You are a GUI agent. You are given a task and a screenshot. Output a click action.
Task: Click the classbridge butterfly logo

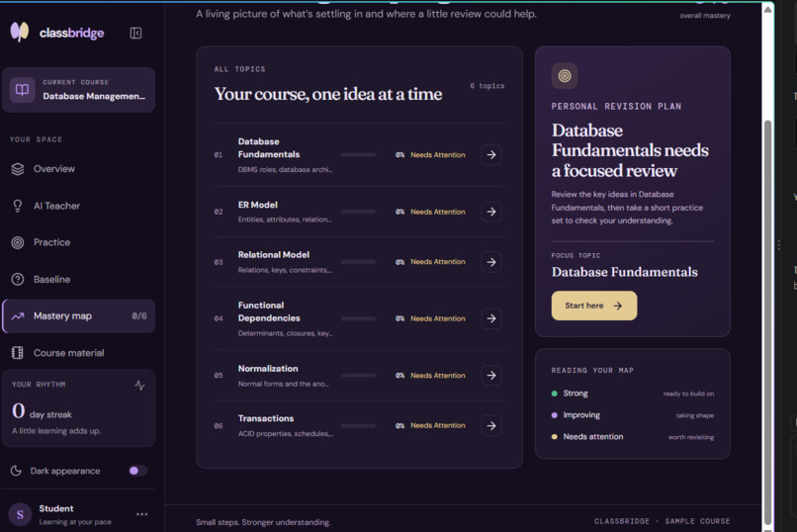click(x=20, y=33)
